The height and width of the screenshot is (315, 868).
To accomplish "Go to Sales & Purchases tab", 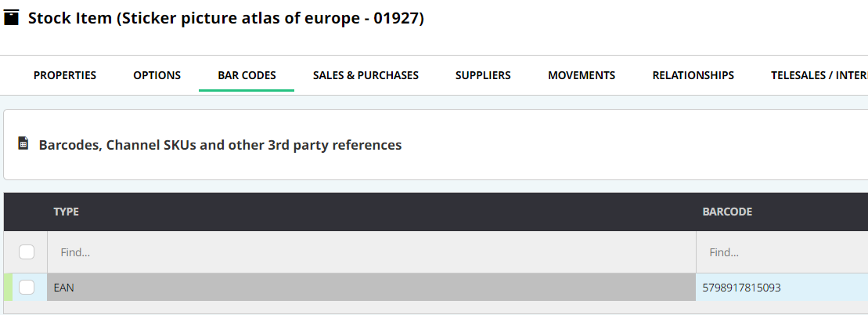I will point(366,75).
